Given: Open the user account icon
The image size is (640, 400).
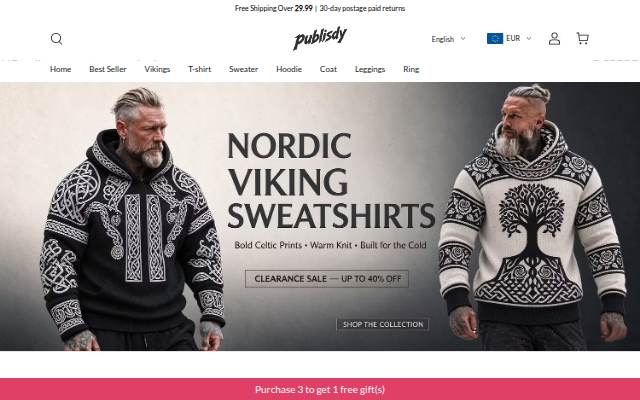Looking at the screenshot, I should (554, 39).
